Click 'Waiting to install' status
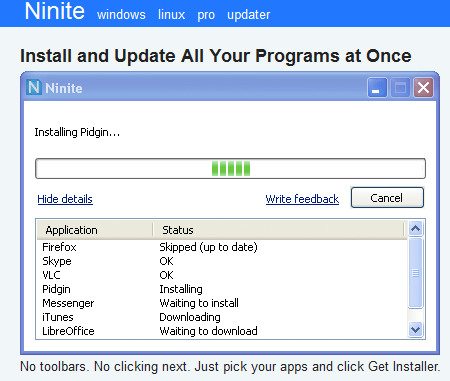 click(199, 303)
